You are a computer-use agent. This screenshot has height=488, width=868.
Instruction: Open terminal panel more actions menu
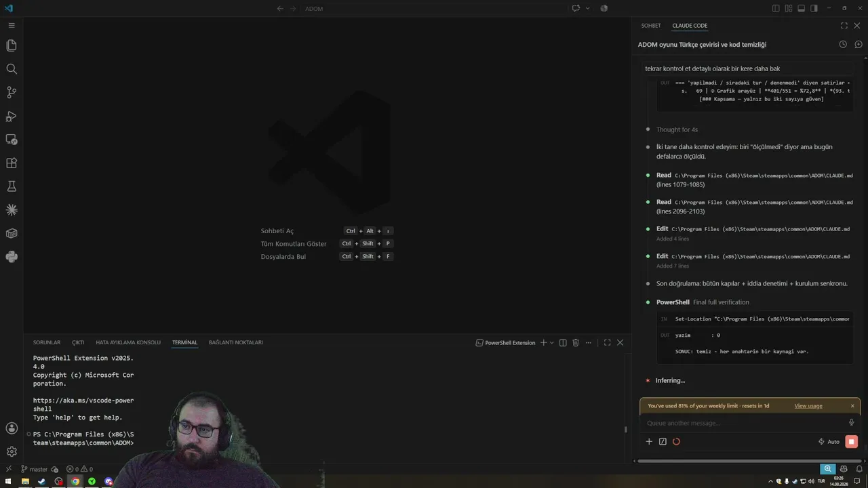589,342
